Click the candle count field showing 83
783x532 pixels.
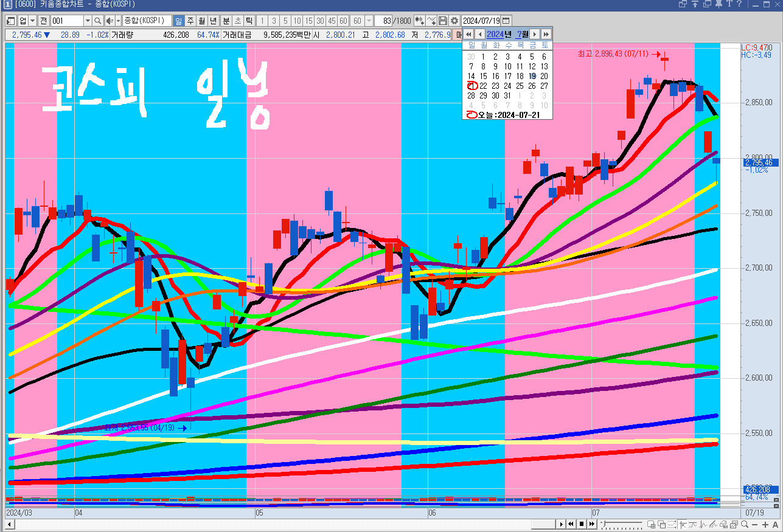pos(383,21)
